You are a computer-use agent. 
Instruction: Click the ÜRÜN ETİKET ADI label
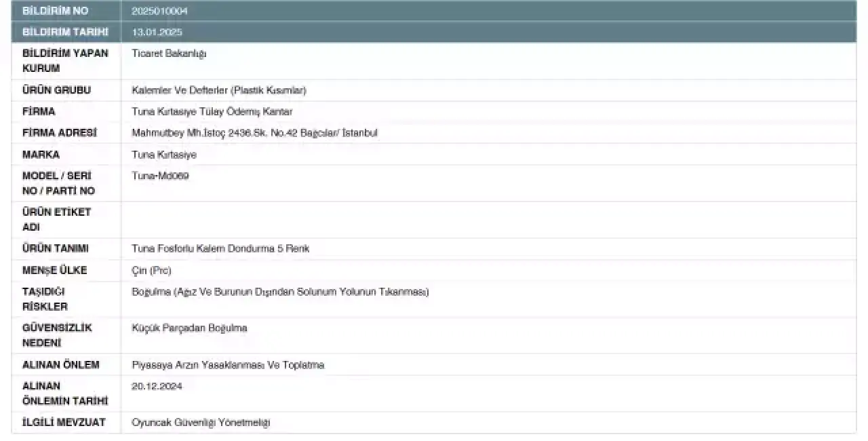point(56,220)
